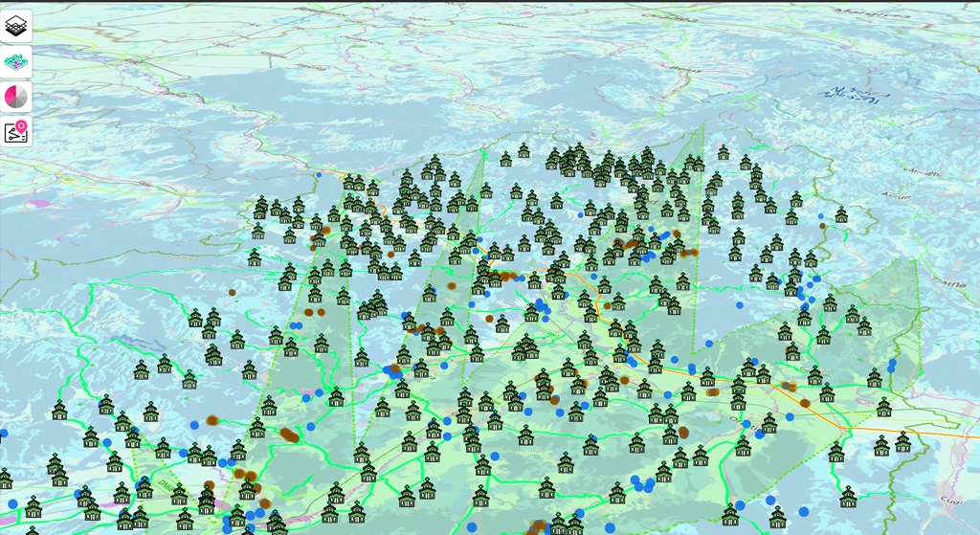Image resolution: width=980 pixels, height=535 pixels.
Task: Open the route planner with location pin icon
Action: [x=16, y=131]
